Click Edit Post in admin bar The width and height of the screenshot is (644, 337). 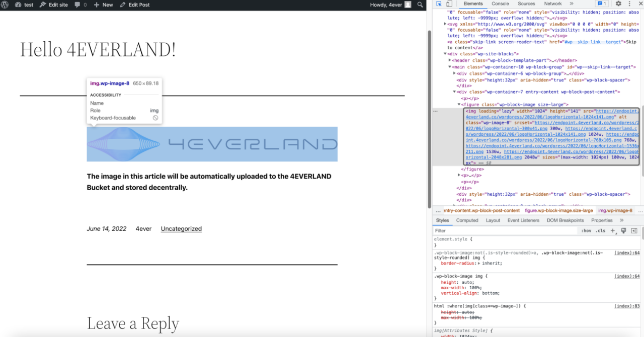pyautogui.click(x=134, y=5)
